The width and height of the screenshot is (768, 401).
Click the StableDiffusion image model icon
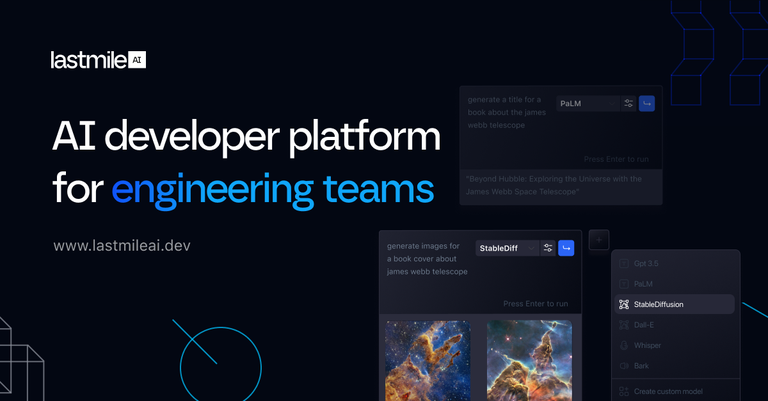pyautogui.click(x=624, y=305)
